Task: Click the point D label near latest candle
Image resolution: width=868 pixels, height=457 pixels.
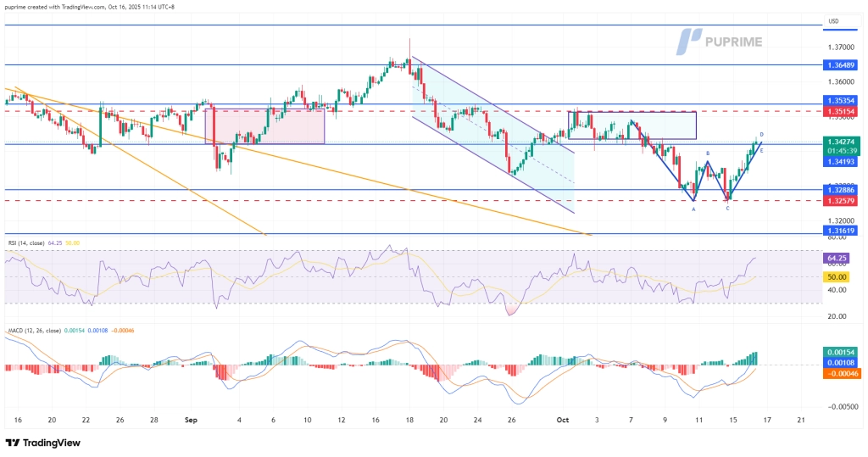Action: pos(761,135)
